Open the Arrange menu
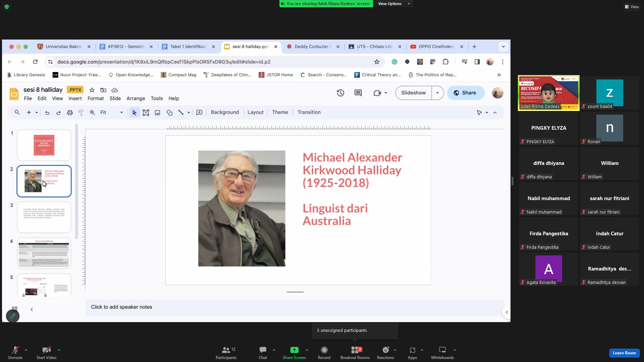 (136, 99)
